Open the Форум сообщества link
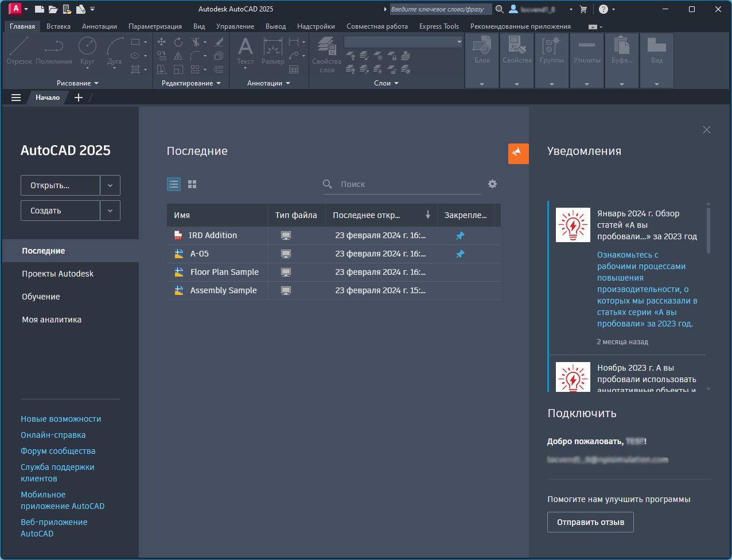The image size is (732, 560). tap(58, 451)
